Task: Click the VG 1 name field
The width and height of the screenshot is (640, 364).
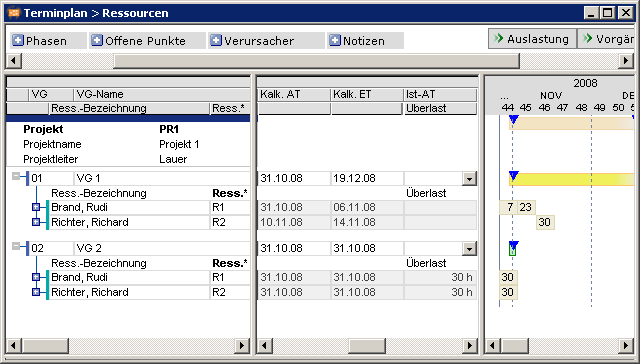Action: [x=162, y=179]
